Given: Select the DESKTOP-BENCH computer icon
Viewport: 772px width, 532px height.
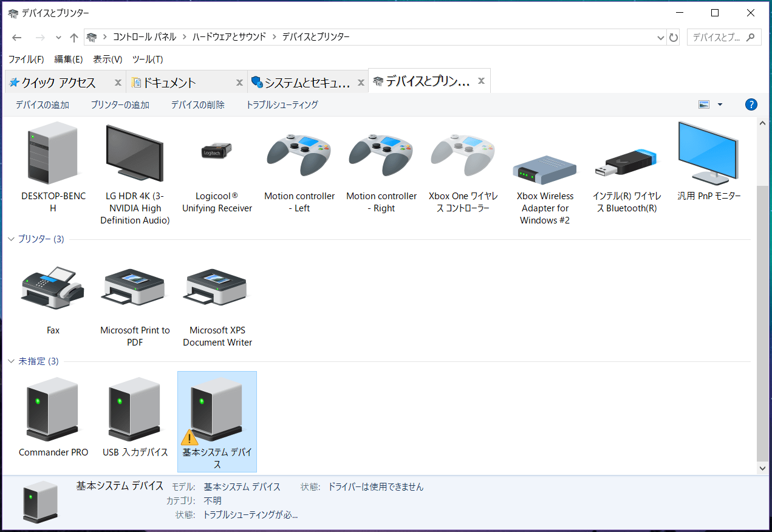Looking at the screenshot, I should [x=53, y=152].
